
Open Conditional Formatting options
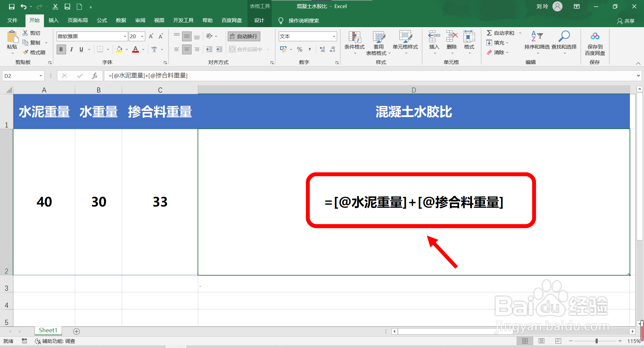354,44
